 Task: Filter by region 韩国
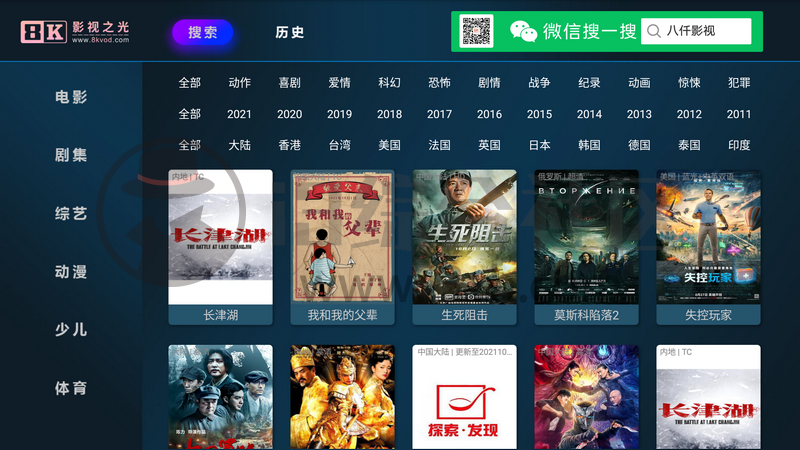pos(589,145)
